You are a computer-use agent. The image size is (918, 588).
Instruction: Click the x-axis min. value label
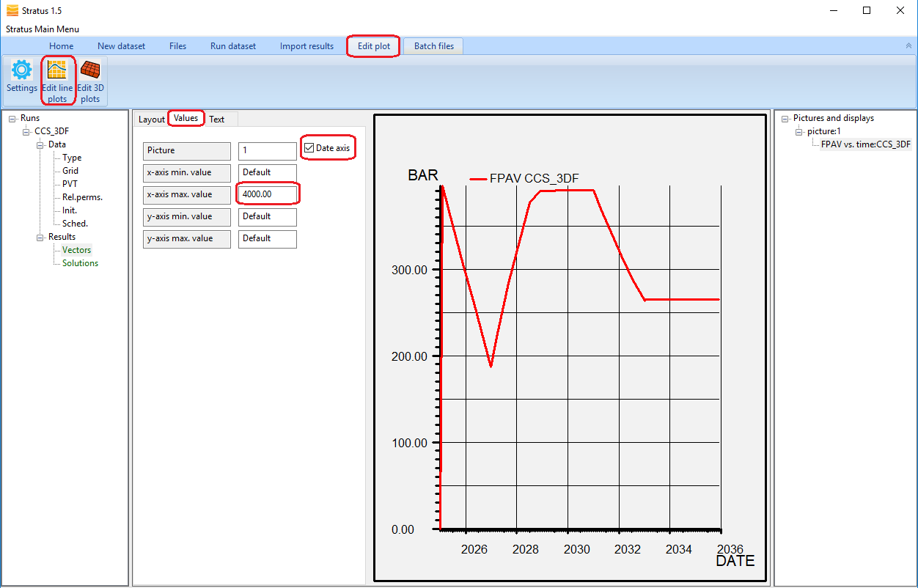pos(187,173)
